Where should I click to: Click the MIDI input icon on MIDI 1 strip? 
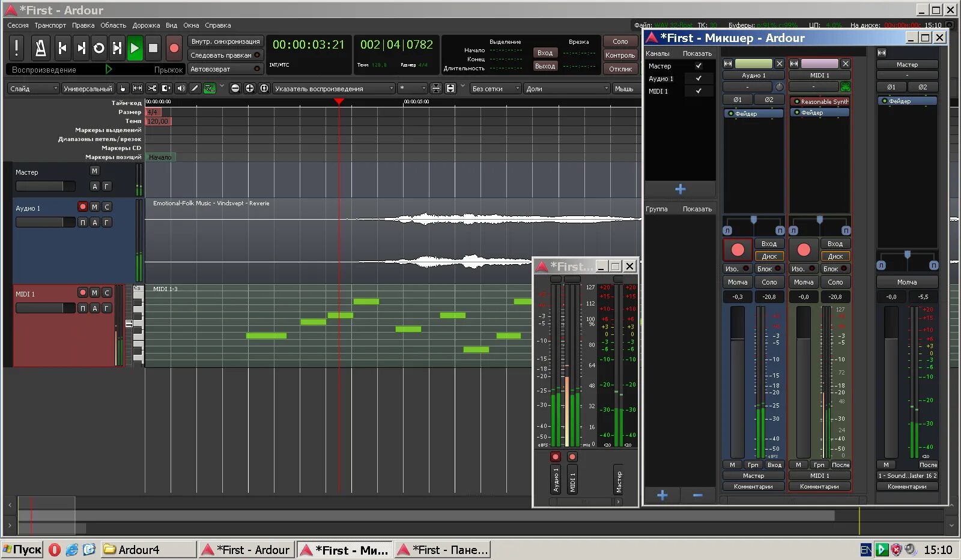(x=846, y=86)
